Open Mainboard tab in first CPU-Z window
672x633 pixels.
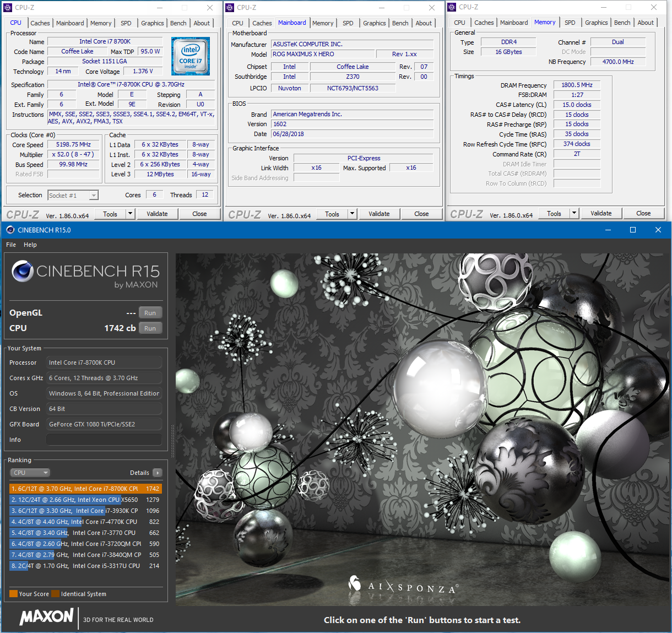click(x=70, y=23)
